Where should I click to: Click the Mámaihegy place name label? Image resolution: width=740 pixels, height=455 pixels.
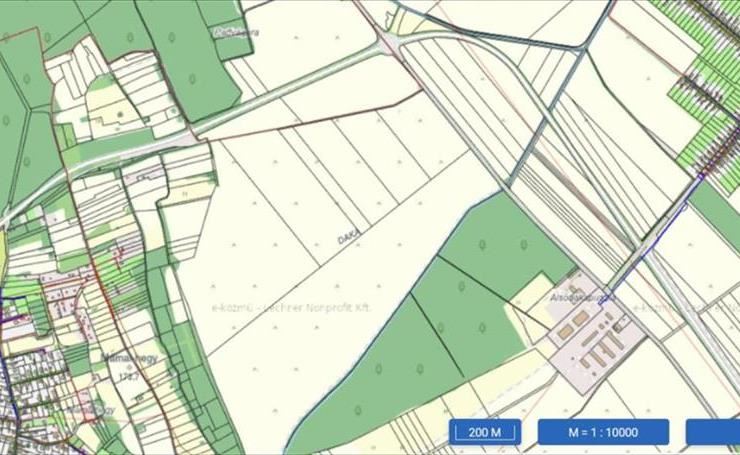(130, 358)
